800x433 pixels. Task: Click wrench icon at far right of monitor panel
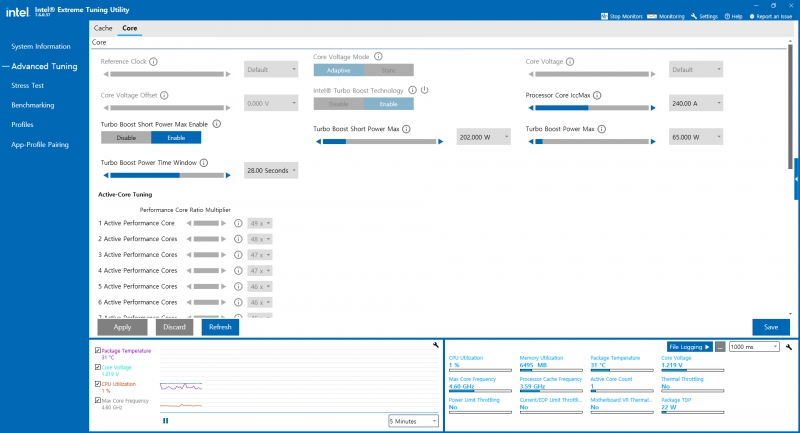tap(790, 346)
